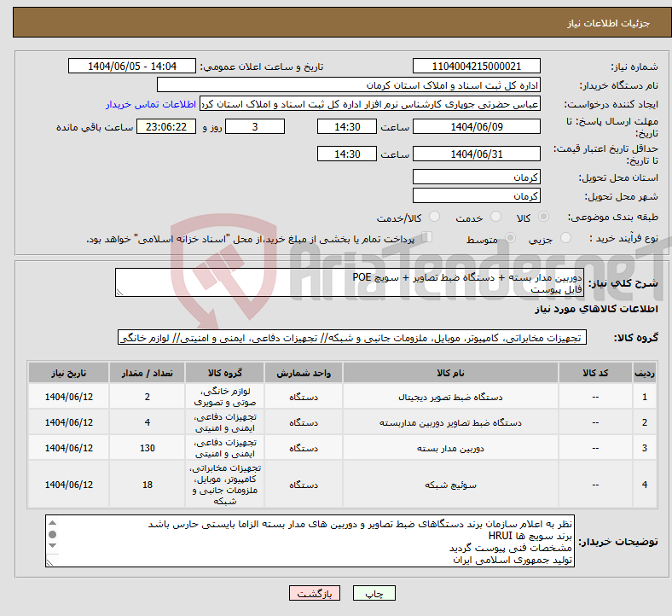Screen dimensions: 672x616
Task: Toggle the Islamic treasury payment checkbox
Action: (x=427, y=237)
